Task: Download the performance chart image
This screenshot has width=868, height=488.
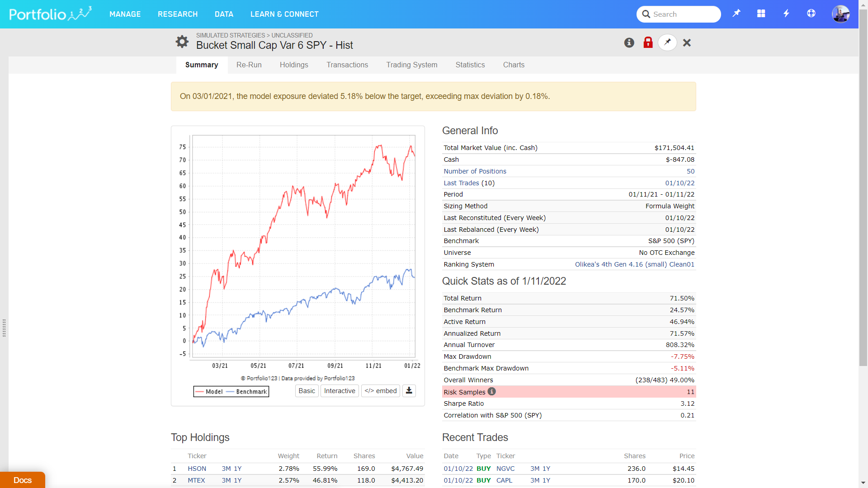Action: click(409, 391)
